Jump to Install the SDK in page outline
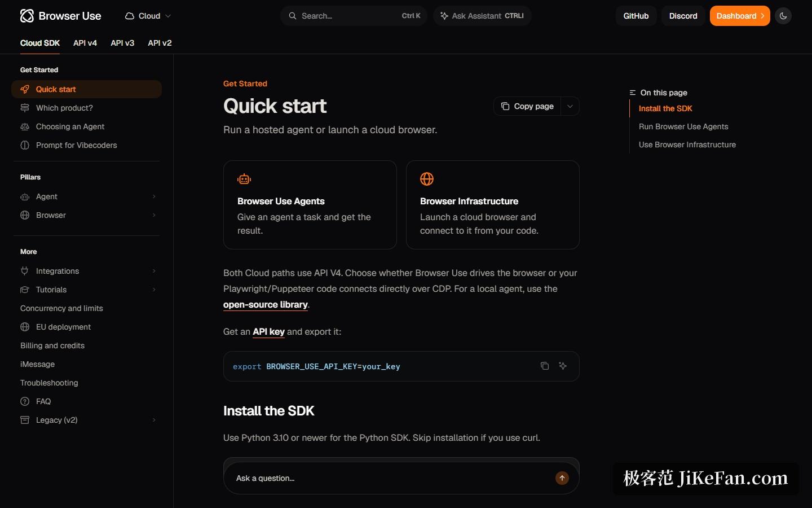 (x=665, y=108)
